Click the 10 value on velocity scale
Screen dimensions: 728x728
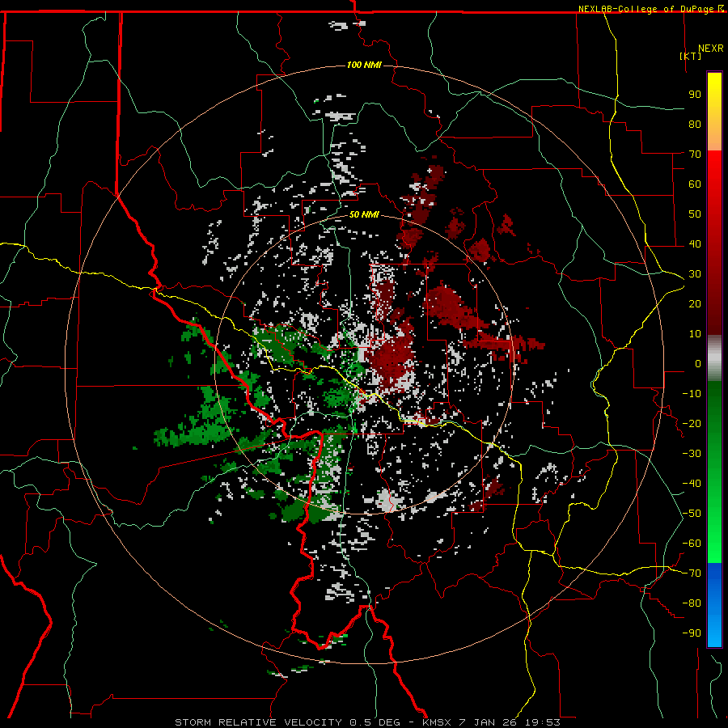click(x=695, y=334)
